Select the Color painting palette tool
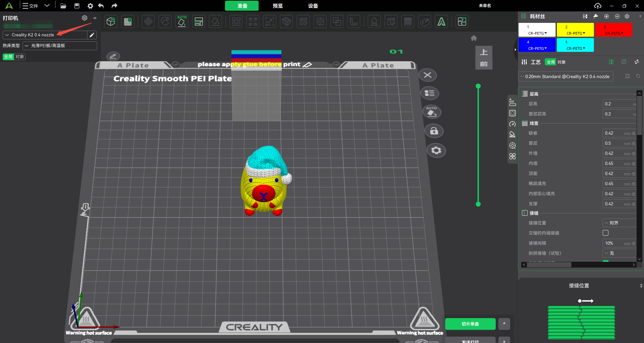 pyautogui.click(x=425, y=22)
